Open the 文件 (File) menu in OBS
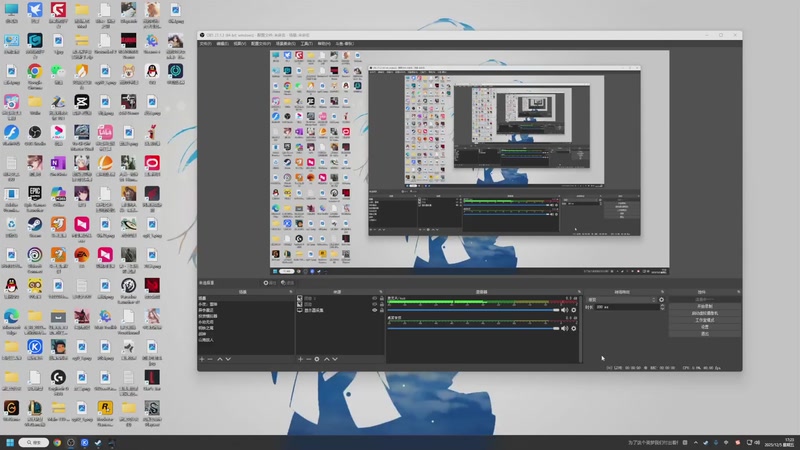The height and width of the screenshot is (450, 800). point(205,44)
